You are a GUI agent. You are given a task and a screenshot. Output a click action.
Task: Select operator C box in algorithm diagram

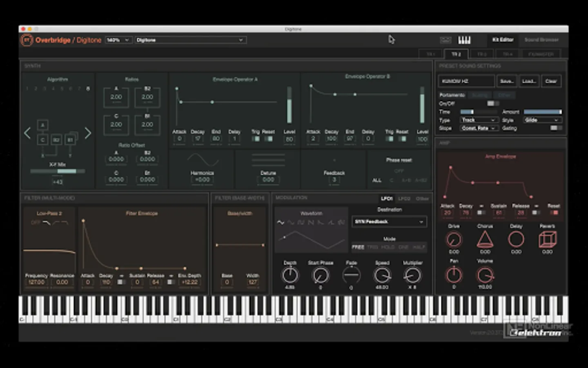(42, 140)
